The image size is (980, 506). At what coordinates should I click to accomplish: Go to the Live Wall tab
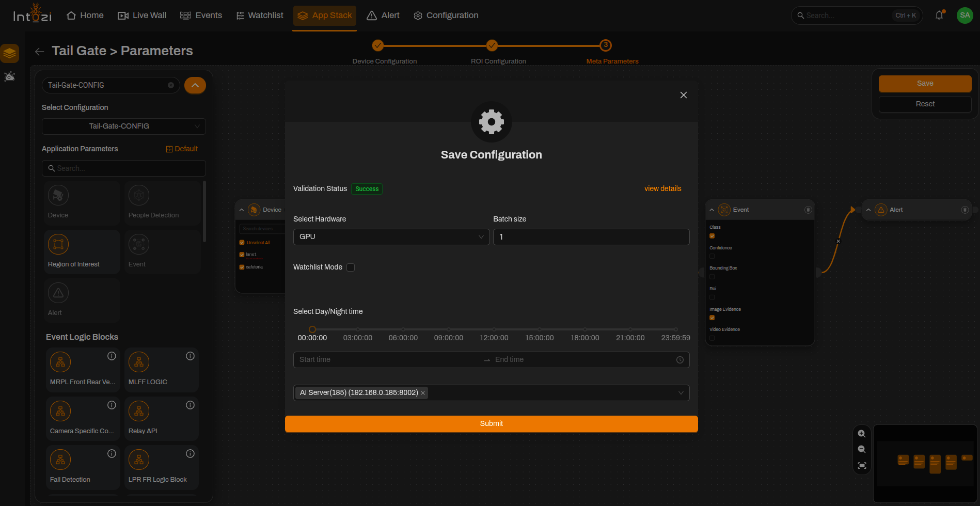[x=142, y=15]
